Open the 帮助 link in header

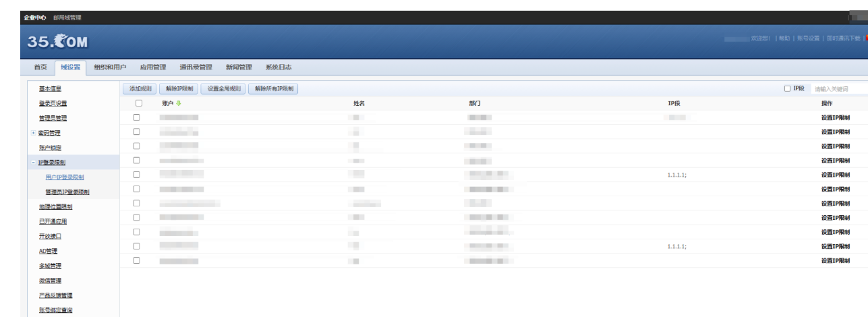(x=784, y=38)
